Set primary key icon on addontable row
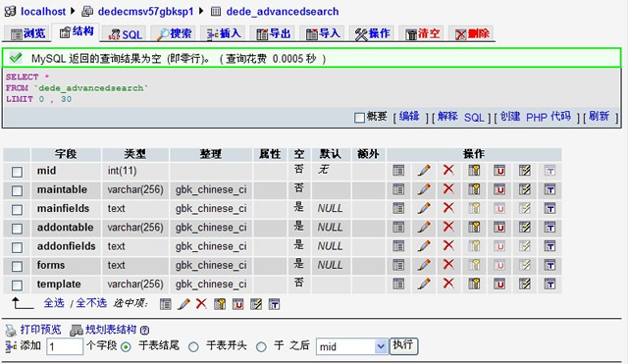The width and height of the screenshot is (628, 364). (x=474, y=227)
